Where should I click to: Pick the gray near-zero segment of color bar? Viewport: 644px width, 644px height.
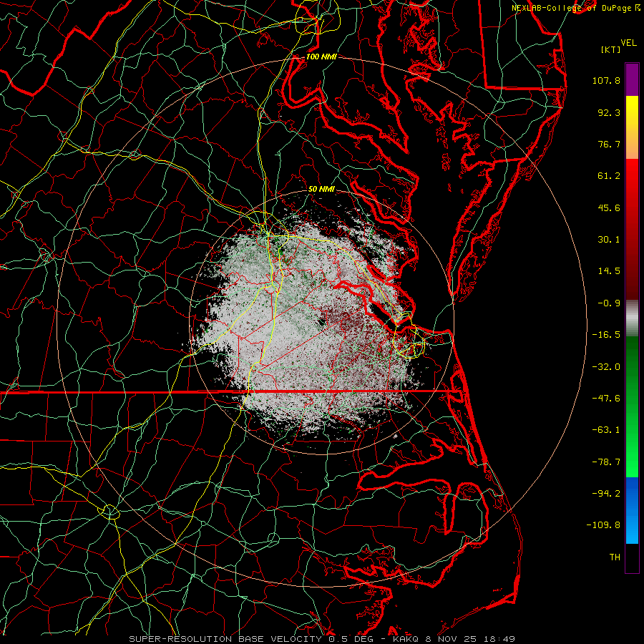[x=632, y=318]
